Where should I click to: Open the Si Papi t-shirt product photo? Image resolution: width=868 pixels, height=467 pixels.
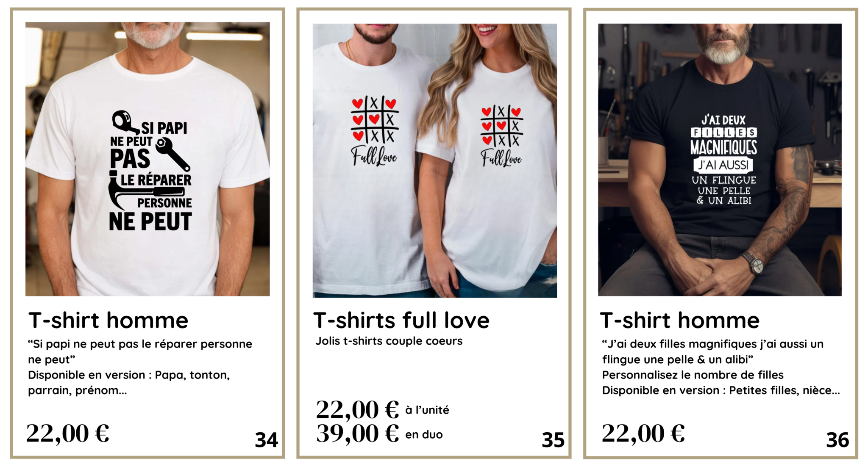click(147, 159)
